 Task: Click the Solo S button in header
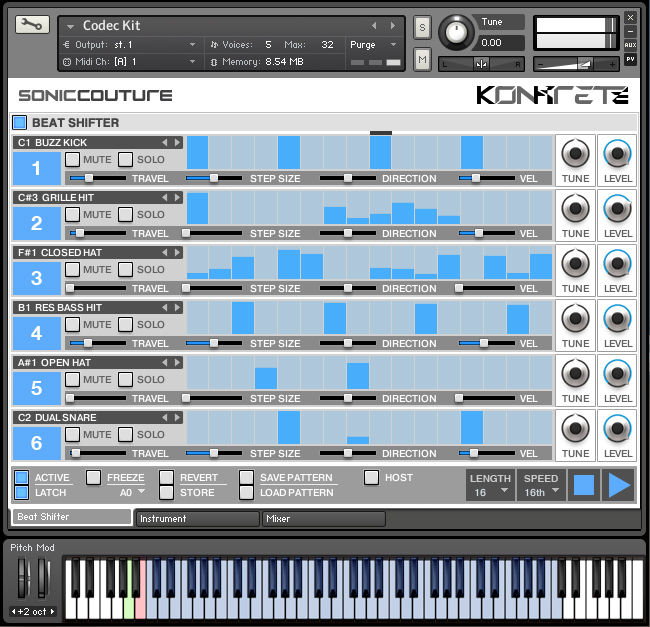(x=422, y=27)
